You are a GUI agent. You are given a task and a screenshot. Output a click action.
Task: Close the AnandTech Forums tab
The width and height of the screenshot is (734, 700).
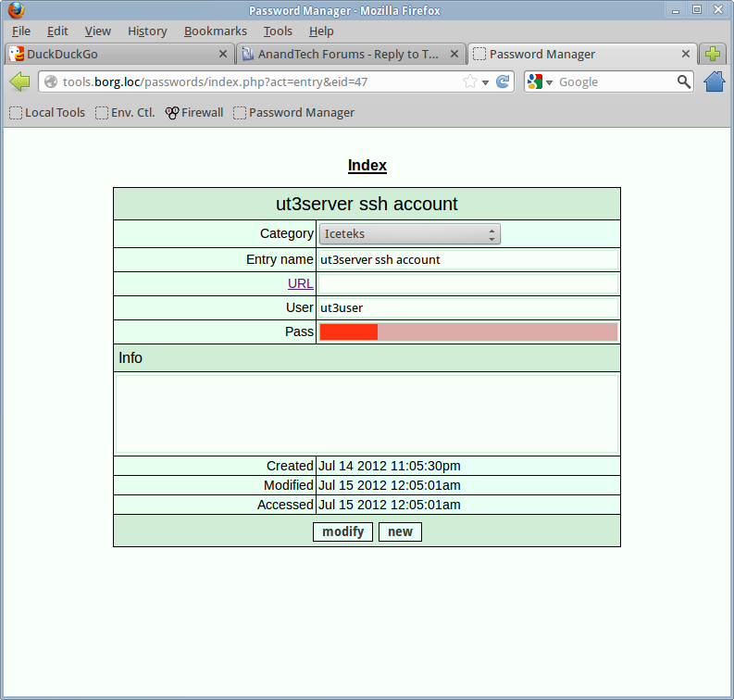tap(454, 55)
